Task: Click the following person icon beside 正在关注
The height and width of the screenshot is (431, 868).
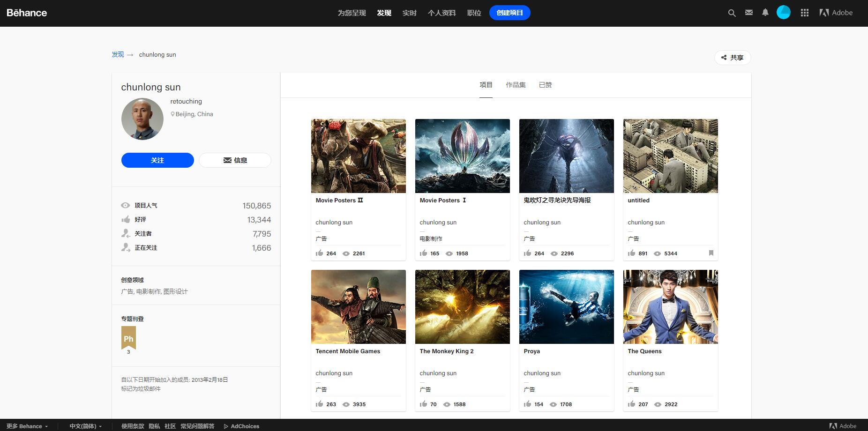Action: click(126, 247)
